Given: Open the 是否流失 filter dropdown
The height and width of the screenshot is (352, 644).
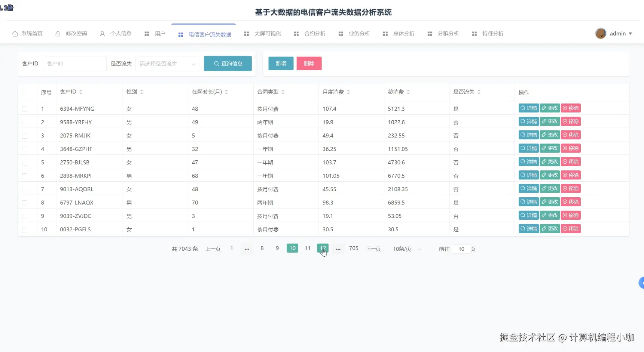Looking at the screenshot, I should point(167,64).
